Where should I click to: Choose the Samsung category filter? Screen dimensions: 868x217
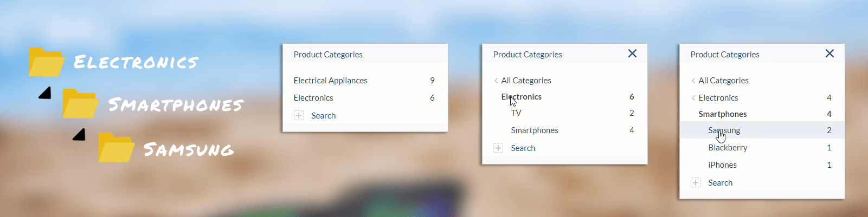[724, 130]
